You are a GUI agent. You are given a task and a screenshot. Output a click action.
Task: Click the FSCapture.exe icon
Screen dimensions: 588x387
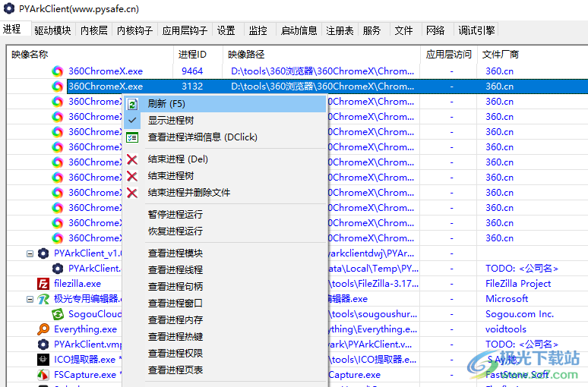(43, 375)
